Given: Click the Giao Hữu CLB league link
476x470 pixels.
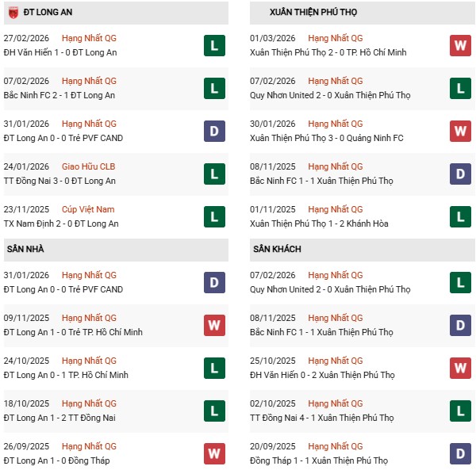Looking at the screenshot, I should (88, 166).
